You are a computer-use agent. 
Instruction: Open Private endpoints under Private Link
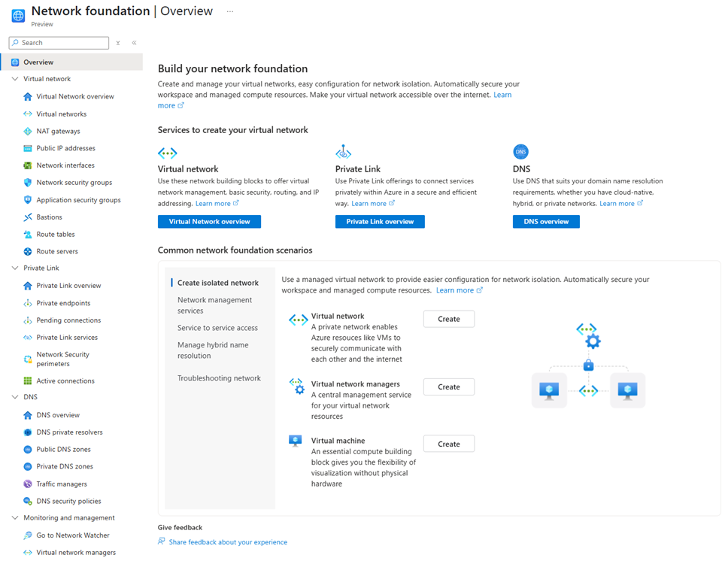(62, 302)
